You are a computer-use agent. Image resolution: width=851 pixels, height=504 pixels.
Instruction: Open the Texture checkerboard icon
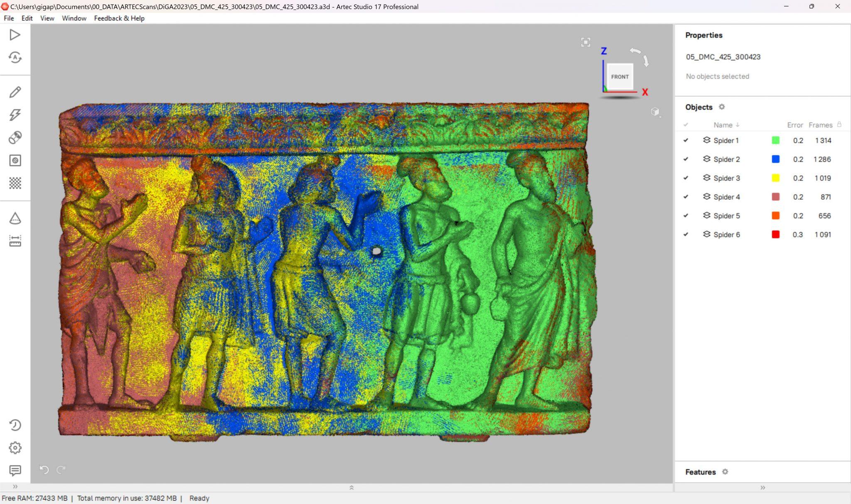[15, 183]
